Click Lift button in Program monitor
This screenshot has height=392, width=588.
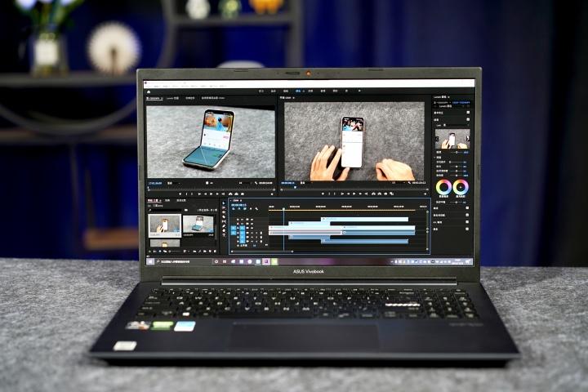373,194
